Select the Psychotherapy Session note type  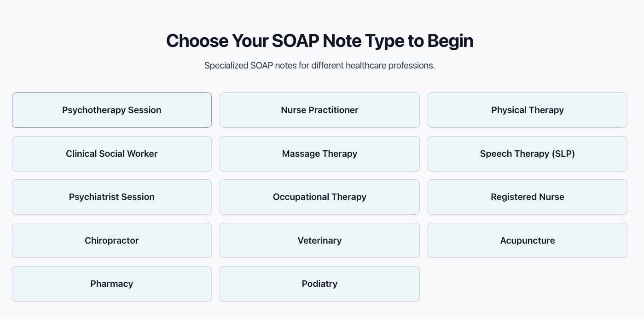[x=112, y=110]
